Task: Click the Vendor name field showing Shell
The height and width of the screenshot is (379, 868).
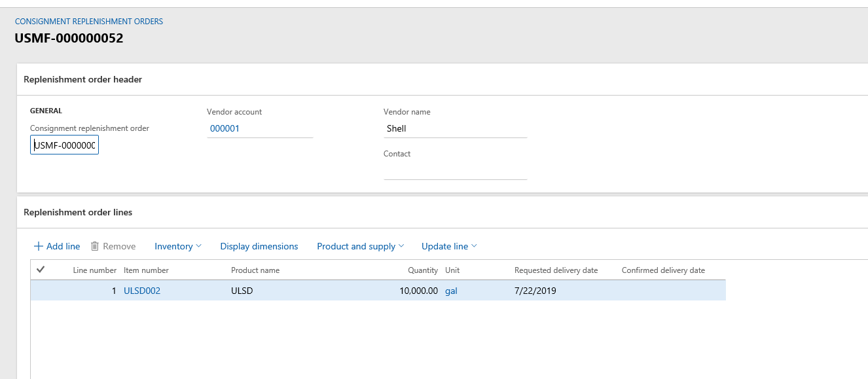Action: coord(454,128)
